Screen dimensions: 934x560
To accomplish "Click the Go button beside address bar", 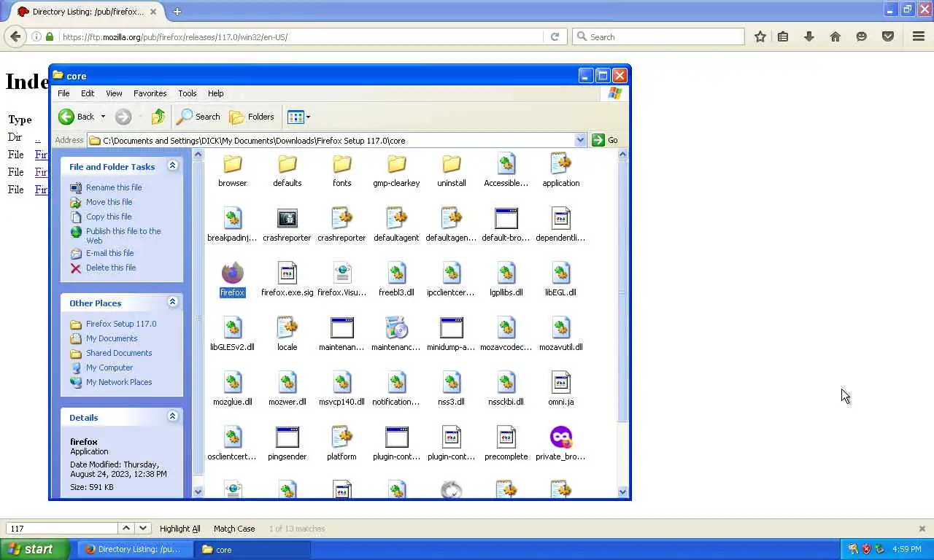I will [x=605, y=140].
